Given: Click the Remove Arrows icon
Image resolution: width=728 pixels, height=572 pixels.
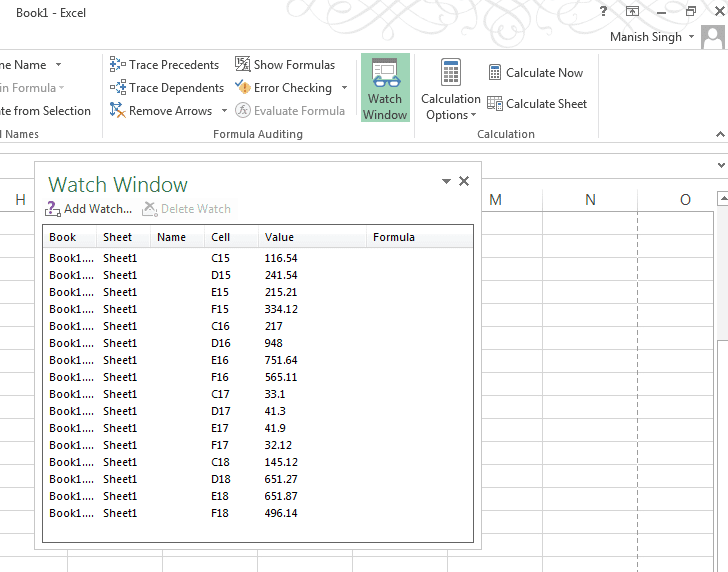Looking at the screenshot, I should pos(118,111).
